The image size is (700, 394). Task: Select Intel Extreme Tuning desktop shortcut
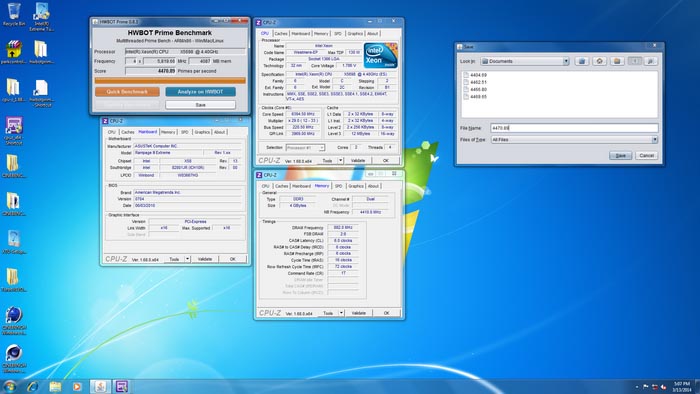click(42, 17)
